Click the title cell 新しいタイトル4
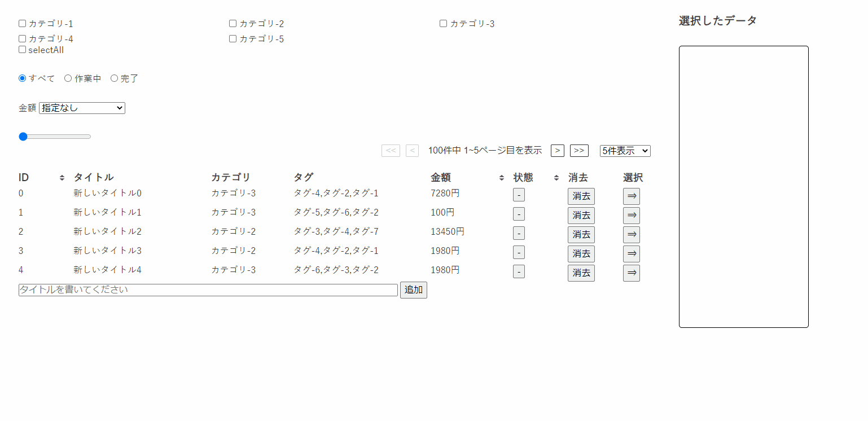Image resolution: width=868 pixels, height=421 pixels. tap(107, 270)
